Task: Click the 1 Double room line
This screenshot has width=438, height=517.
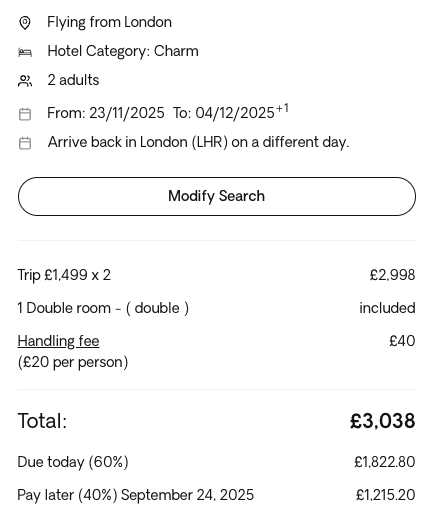Action: (103, 308)
